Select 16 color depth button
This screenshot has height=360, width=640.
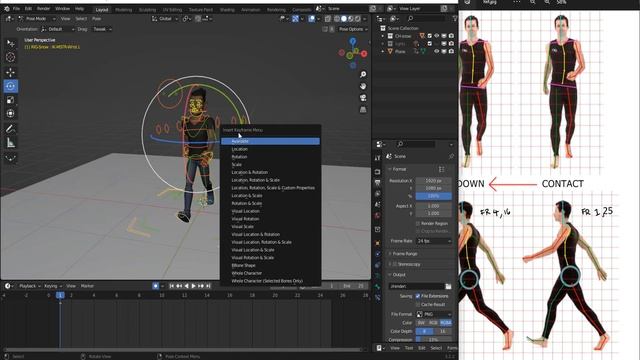pos(442,331)
